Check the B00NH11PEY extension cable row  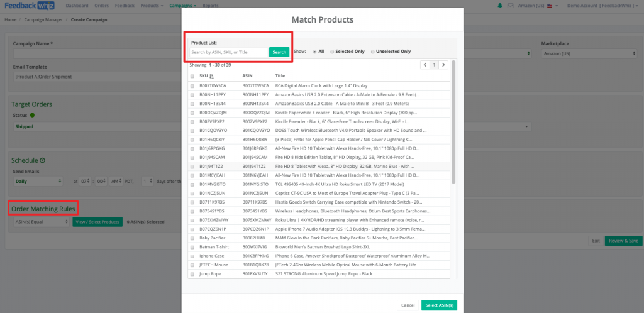tap(192, 95)
